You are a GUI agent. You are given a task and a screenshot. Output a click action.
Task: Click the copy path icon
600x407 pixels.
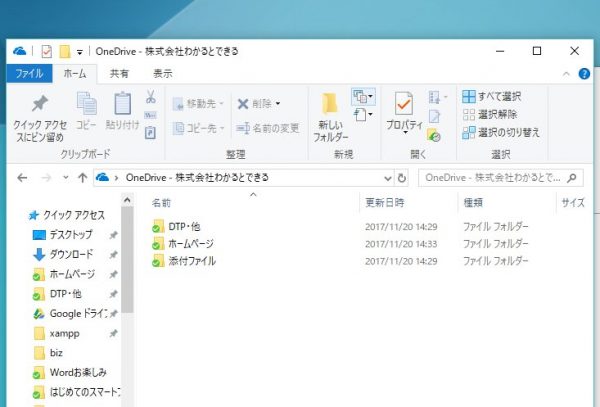click(x=150, y=115)
